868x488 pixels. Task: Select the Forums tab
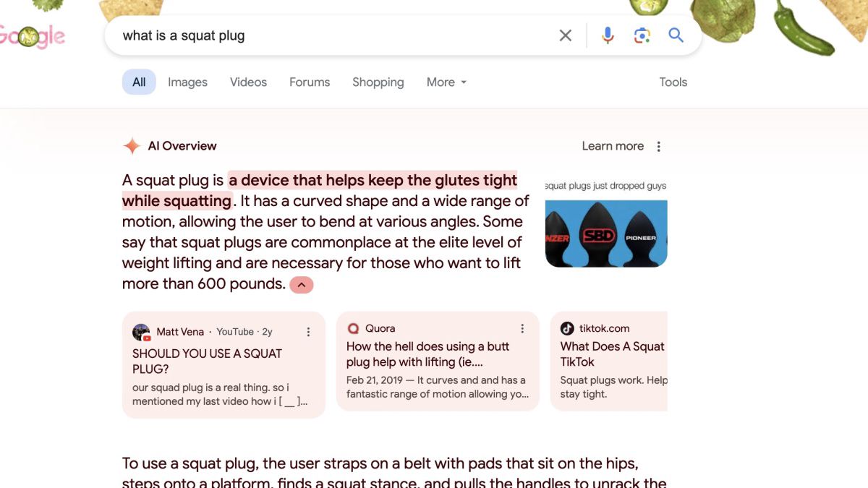pyautogui.click(x=310, y=82)
